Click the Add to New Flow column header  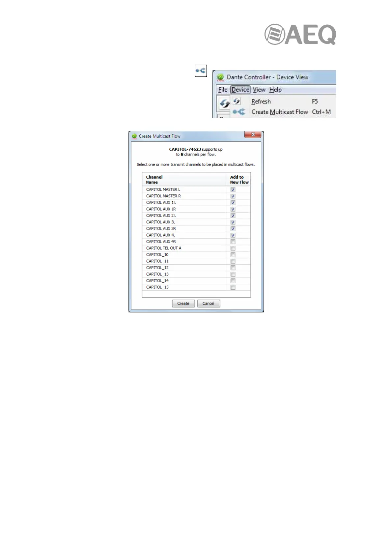click(239, 180)
